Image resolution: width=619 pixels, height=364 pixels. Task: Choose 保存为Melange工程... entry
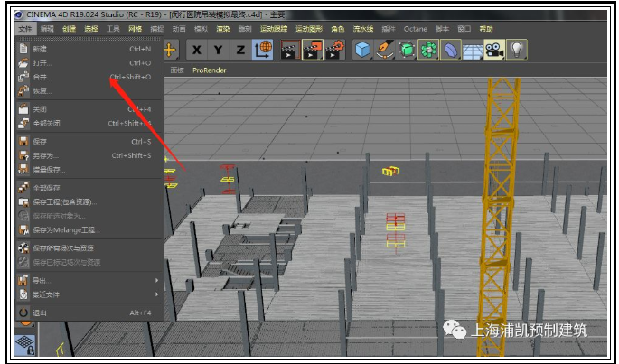(89, 229)
